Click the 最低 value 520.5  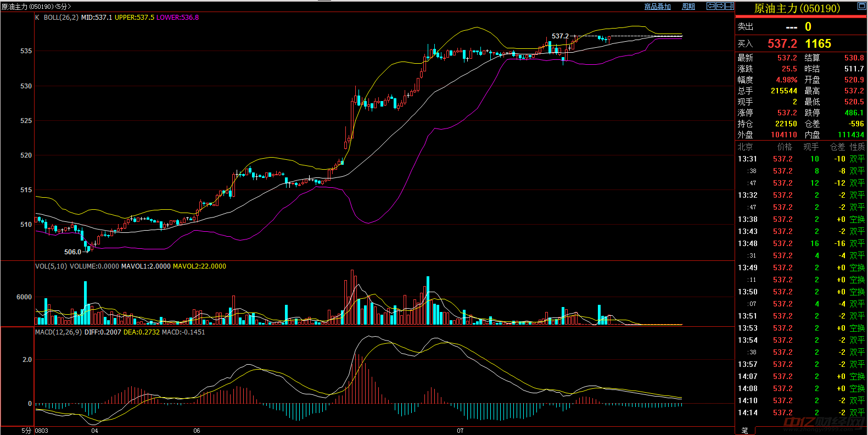(854, 102)
